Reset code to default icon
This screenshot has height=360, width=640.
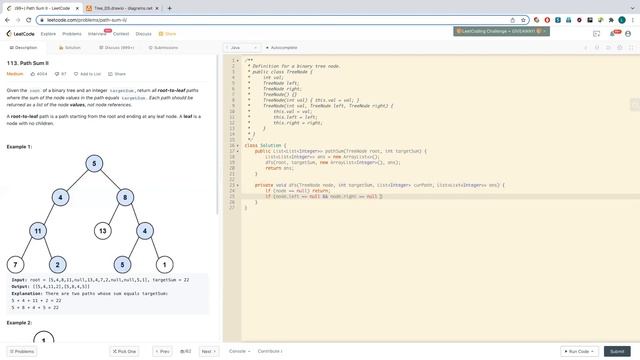pos(597,48)
